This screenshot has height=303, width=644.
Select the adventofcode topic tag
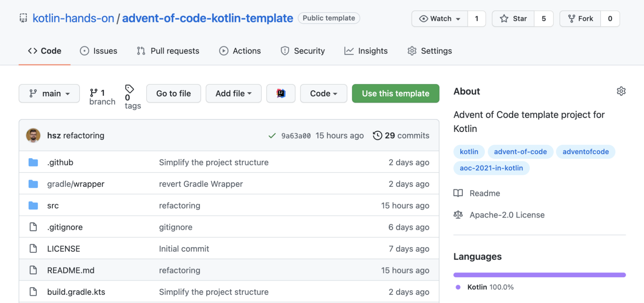pos(585,152)
